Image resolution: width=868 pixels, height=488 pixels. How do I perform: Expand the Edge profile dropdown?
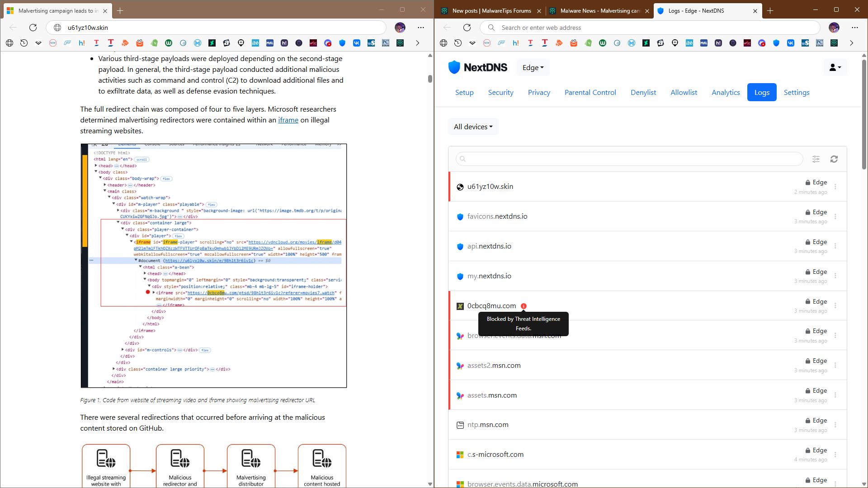(533, 67)
